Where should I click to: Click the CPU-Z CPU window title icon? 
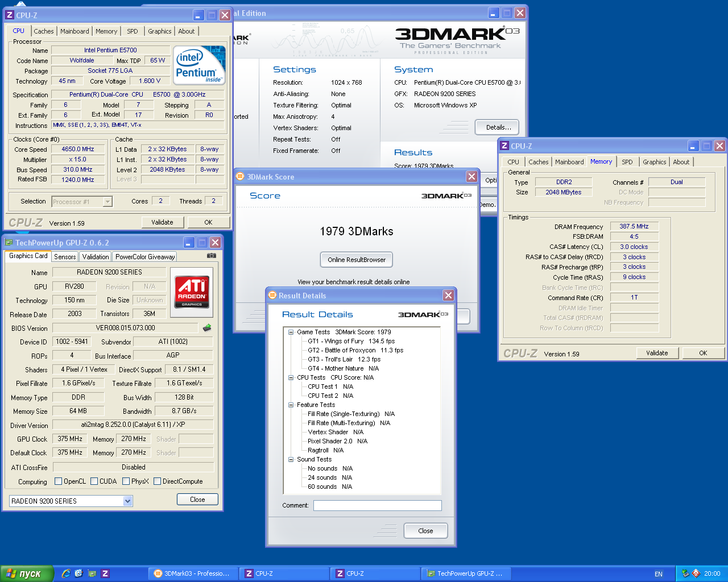click(x=9, y=15)
